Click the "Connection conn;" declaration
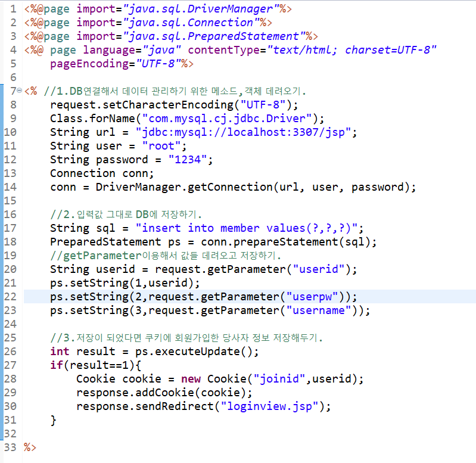The height and width of the screenshot is (463, 476). point(102,173)
